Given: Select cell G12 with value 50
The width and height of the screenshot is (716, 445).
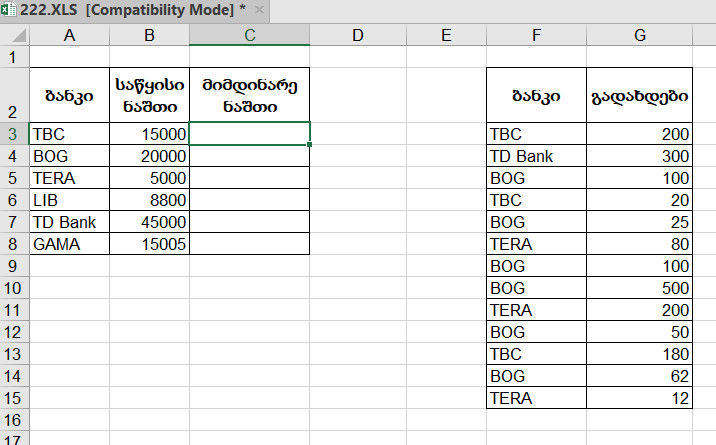Looking at the screenshot, I should pyautogui.click(x=640, y=332).
